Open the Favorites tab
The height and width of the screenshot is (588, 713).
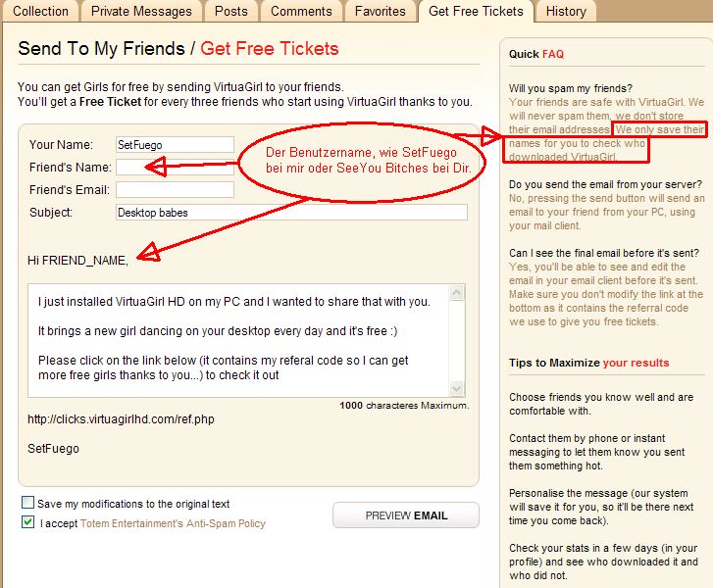click(x=381, y=11)
